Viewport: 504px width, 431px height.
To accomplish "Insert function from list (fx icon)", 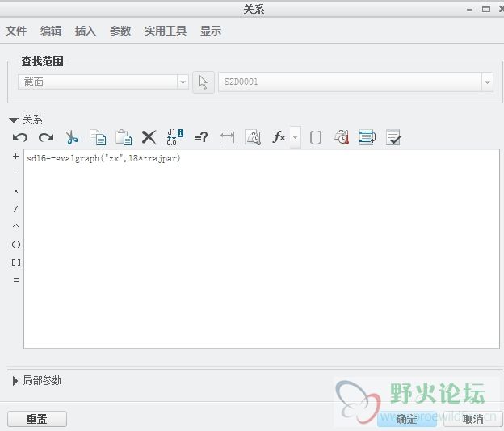I will point(279,137).
